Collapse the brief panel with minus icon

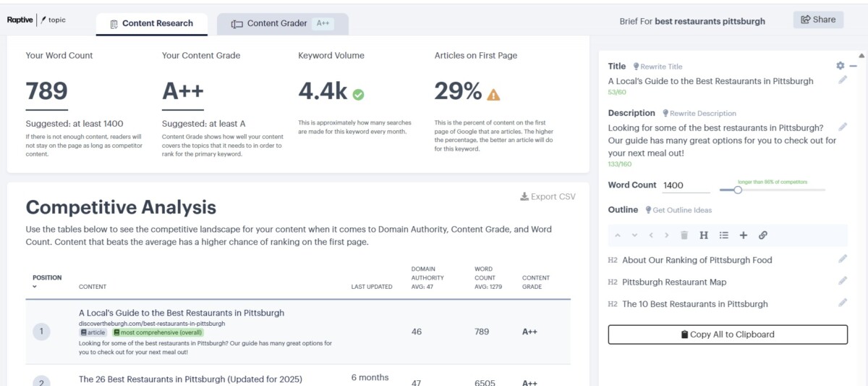[x=853, y=66]
